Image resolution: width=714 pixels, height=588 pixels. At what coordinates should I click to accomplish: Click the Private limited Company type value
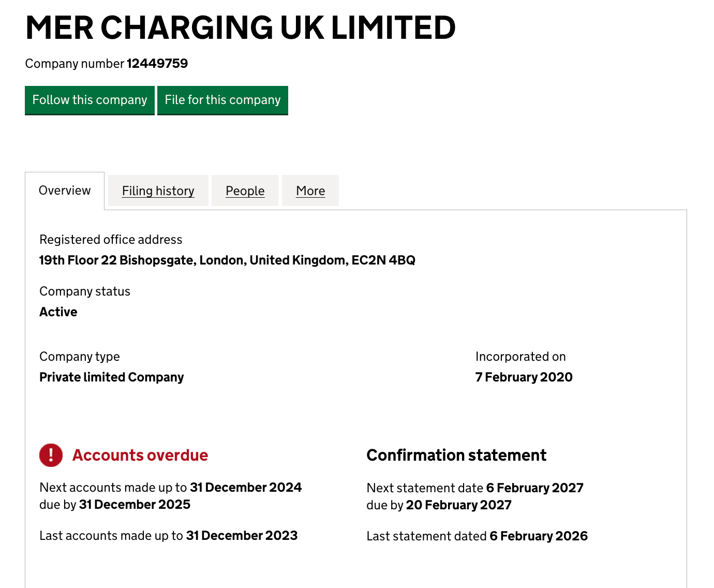(x=112, y=377)
